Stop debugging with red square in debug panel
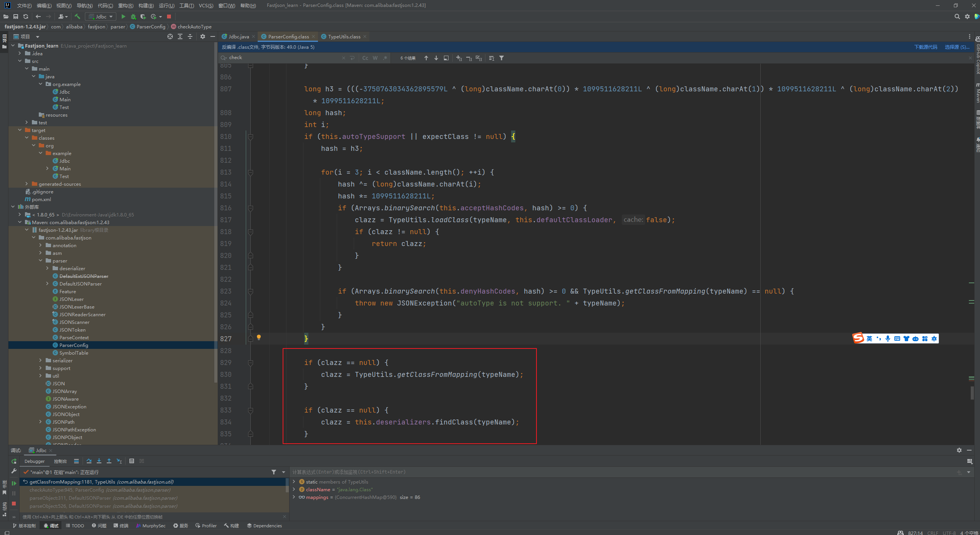The height and width of the screenshot is (535, 980). tap(14, 503)
